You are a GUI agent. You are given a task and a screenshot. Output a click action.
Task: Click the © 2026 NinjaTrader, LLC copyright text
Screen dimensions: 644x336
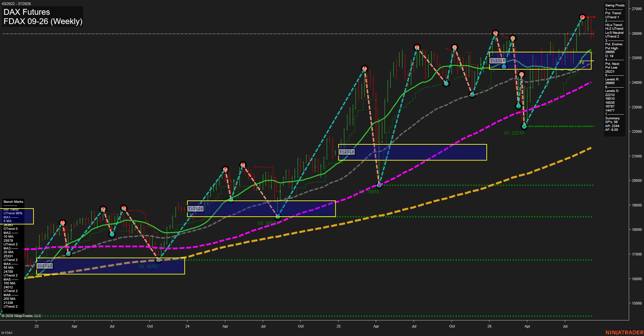[21, 316]
